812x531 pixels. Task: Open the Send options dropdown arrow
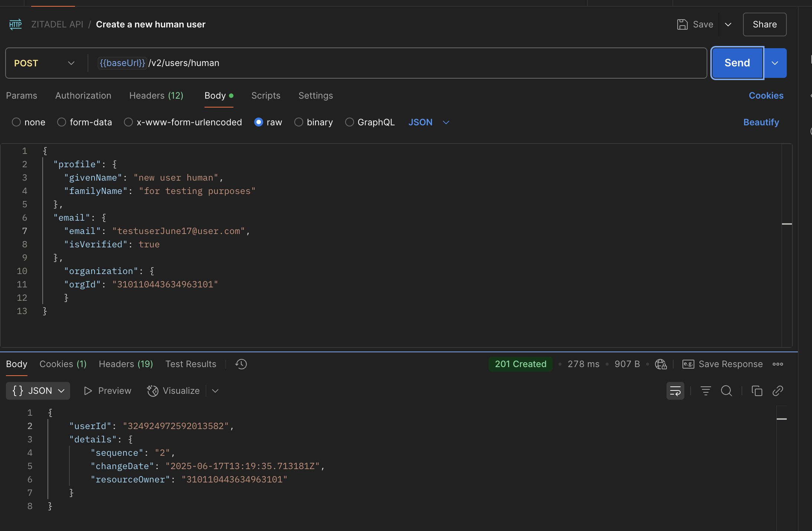(775, 63)
